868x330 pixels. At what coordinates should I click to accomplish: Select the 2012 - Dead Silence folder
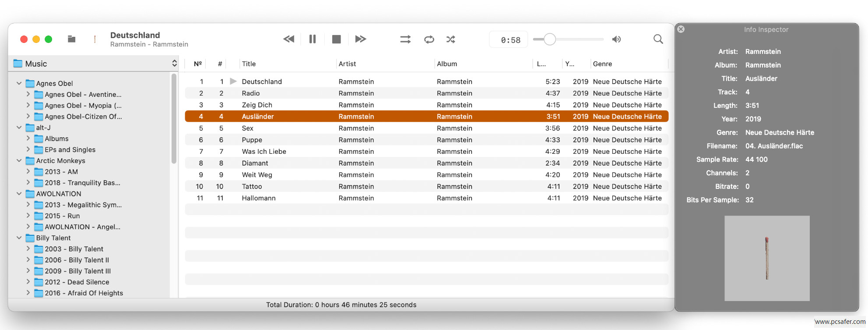click(x=77, y=282)
